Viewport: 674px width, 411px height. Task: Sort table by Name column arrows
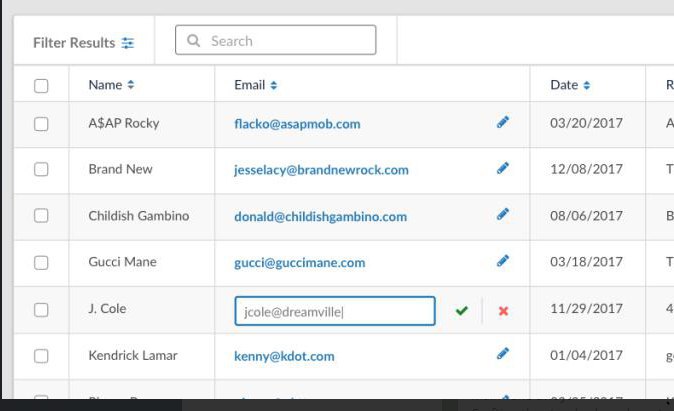point(131,85)
